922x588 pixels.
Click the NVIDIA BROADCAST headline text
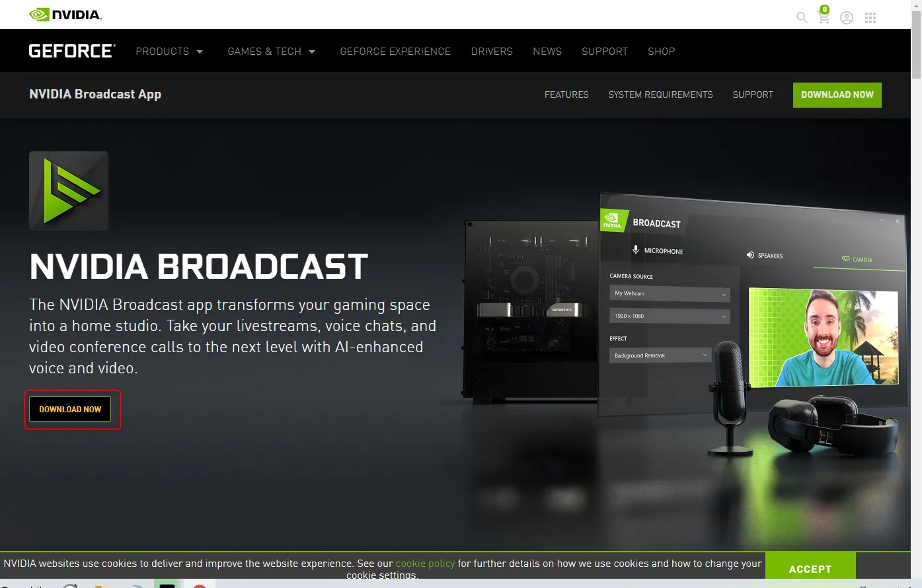pos(198,266)
